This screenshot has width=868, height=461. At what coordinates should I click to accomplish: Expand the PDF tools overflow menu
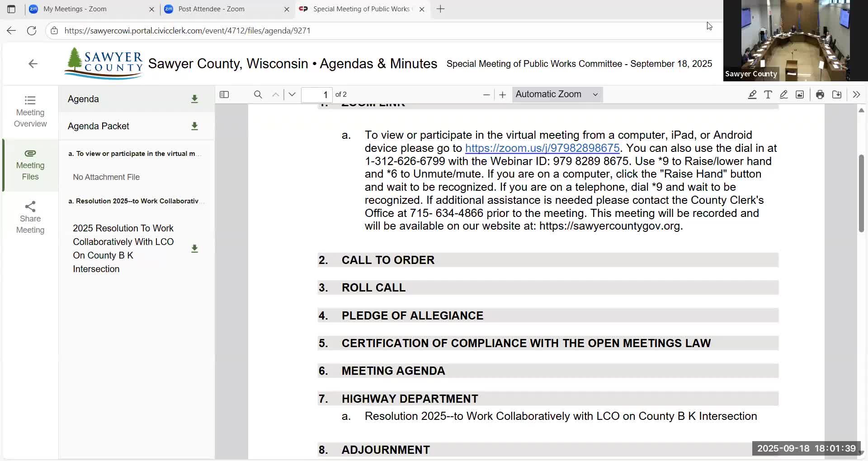856,94
